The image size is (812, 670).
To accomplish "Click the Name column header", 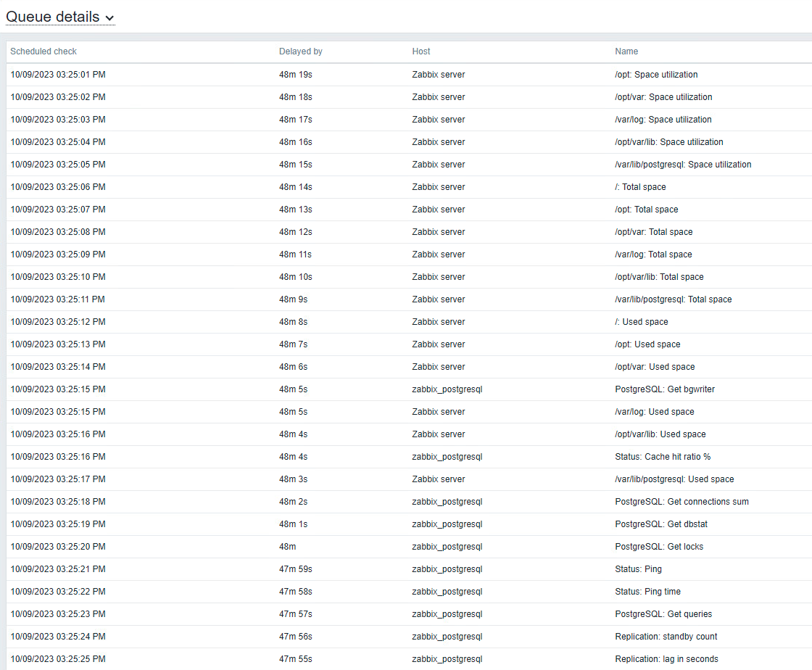I will tap(626, 51).
